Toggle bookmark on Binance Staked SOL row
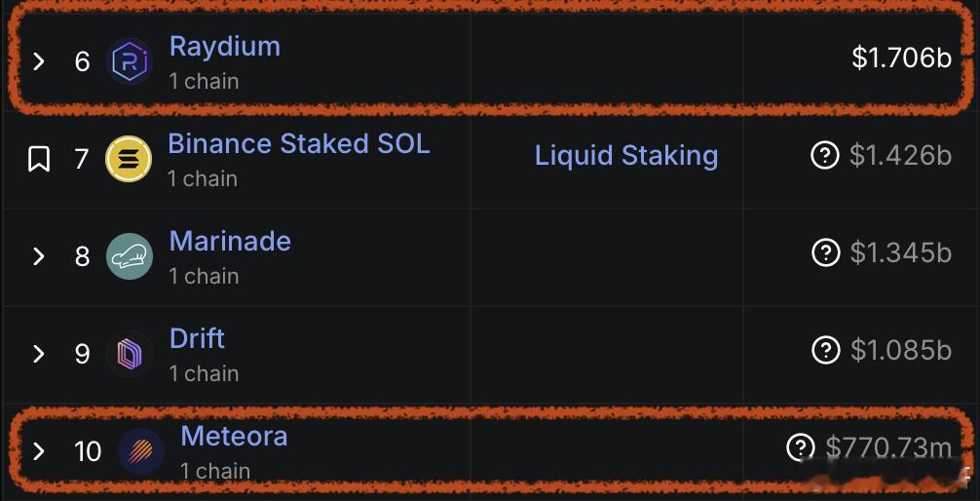This screenshot has width=980, height=501. point(39,159)
